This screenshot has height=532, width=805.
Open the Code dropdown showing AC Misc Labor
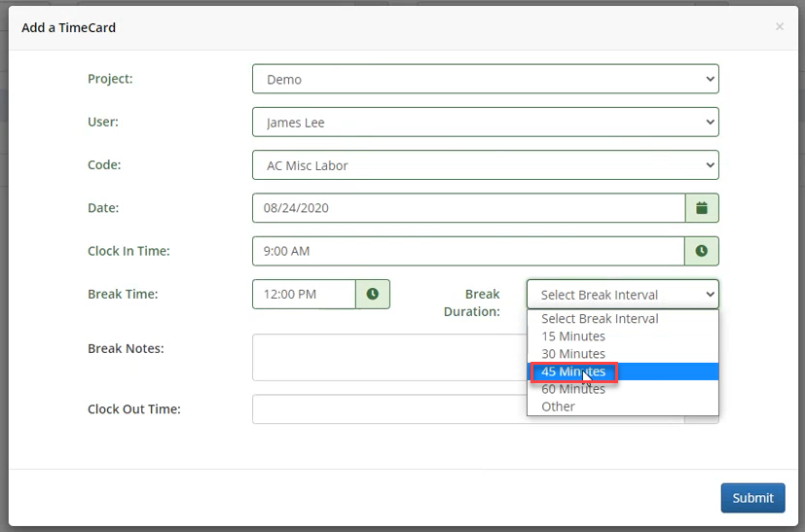(x=485, y=165)
